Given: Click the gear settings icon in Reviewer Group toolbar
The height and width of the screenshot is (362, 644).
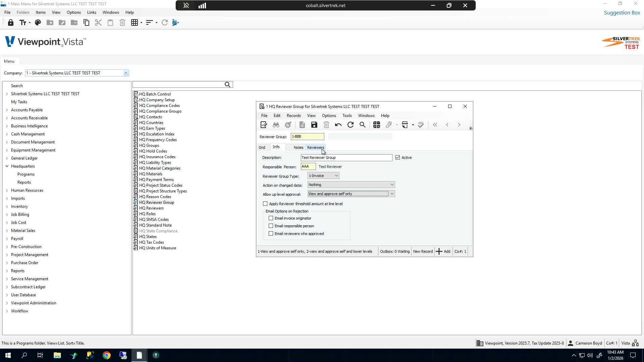Looking at the screenshot, I should [x=288, y=125].
